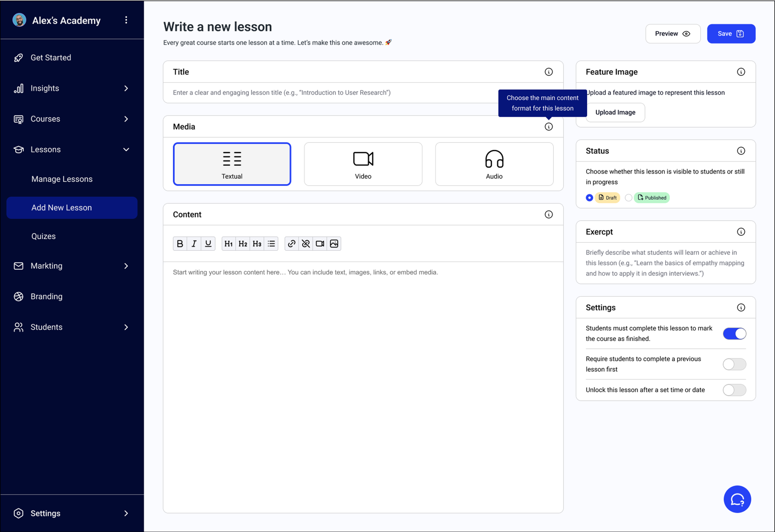Viewport: 775px width, 532px height.
Task: Click the Media info icon
Action: (549, 127)
